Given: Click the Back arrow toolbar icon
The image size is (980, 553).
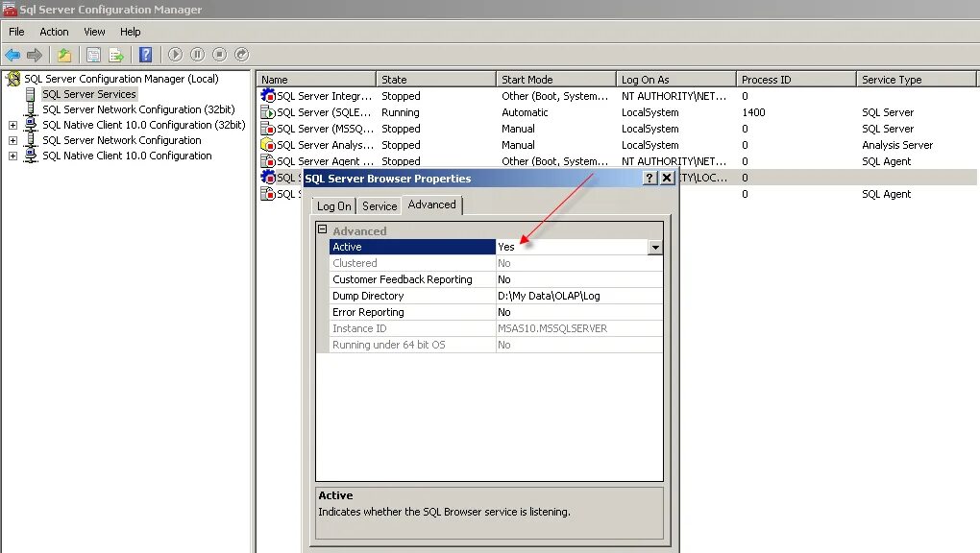Looking at the screenshot, I should tap(12, 55).
